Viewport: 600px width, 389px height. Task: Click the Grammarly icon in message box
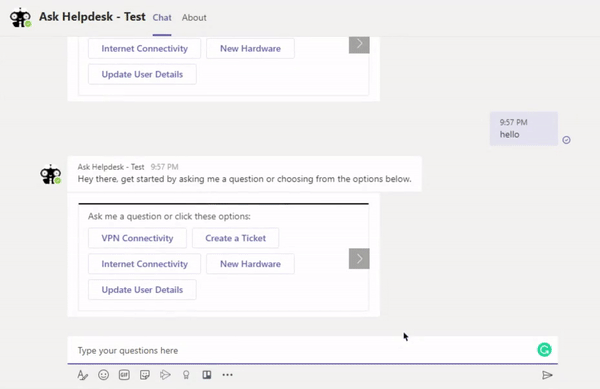click(x=544, y=350)
